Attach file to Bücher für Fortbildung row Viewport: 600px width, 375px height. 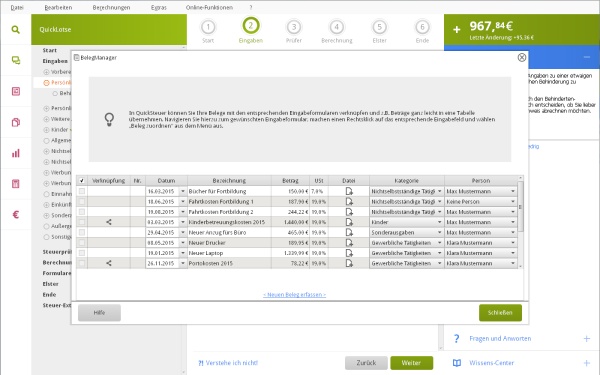pos(349,191)
